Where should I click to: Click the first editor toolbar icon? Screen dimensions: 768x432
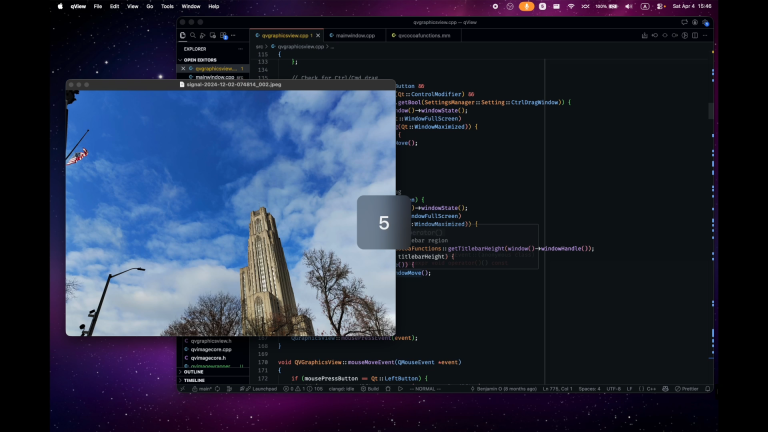tap(645, 35)
